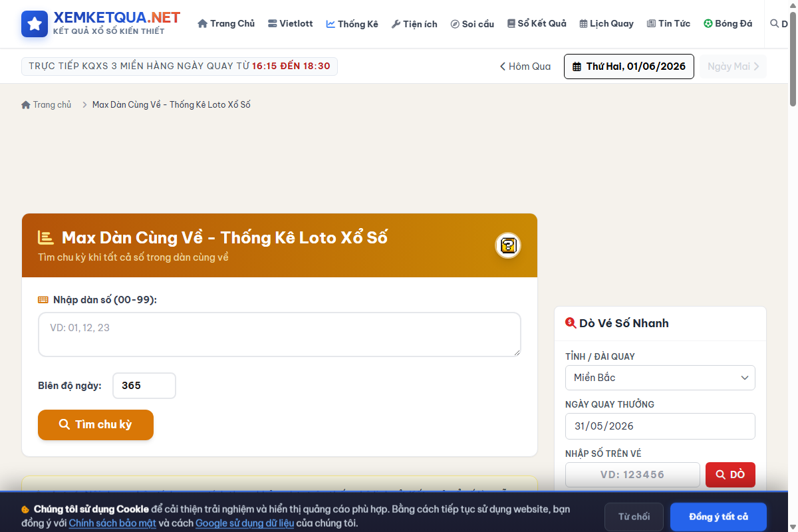The image size is (798, 532).
Task: Click the breadcrumb home icon
Action: [26, 104]
